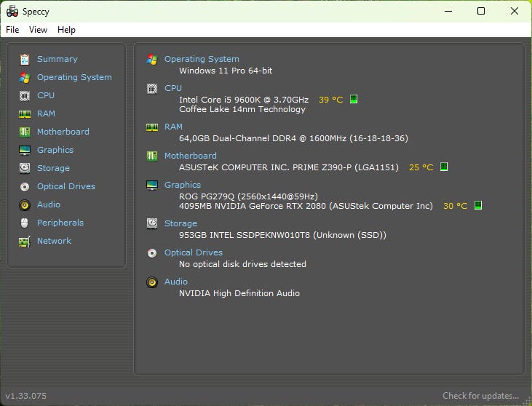The width and height of the screenshot is (532, 406).
Task: Click Check for updates link
Action: (x=480, y=396)
